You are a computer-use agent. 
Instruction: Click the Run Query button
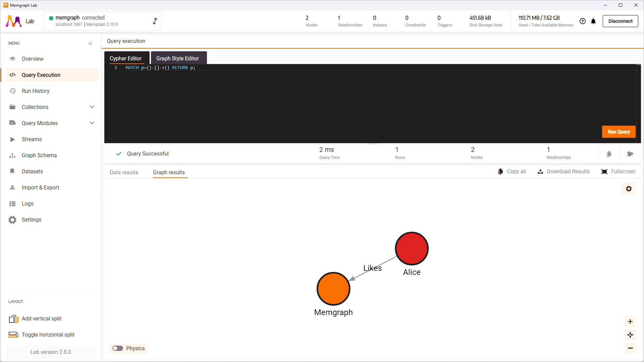coord(619,132)
